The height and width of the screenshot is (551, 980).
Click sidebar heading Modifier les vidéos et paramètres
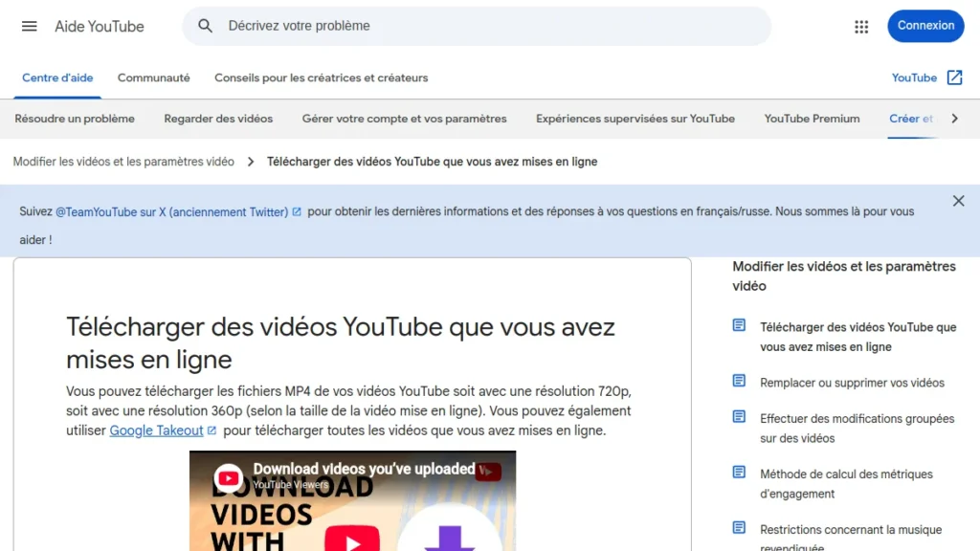point(844,276)
